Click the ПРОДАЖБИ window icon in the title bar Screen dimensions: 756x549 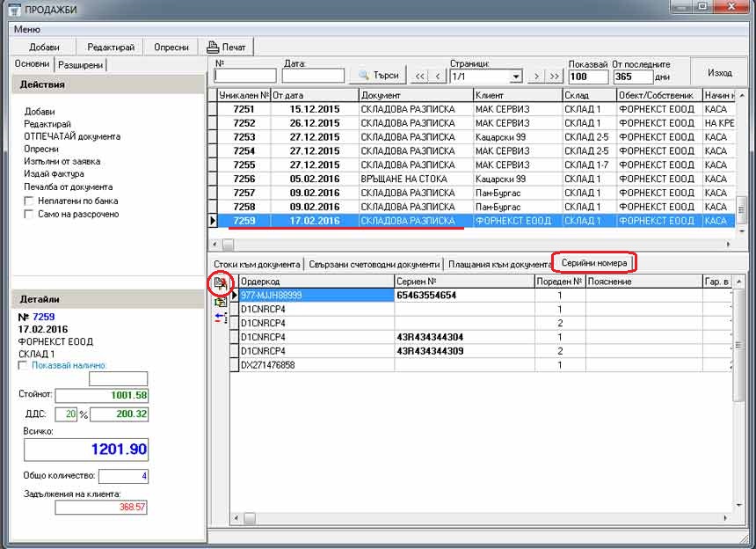(x=15, y=9)
